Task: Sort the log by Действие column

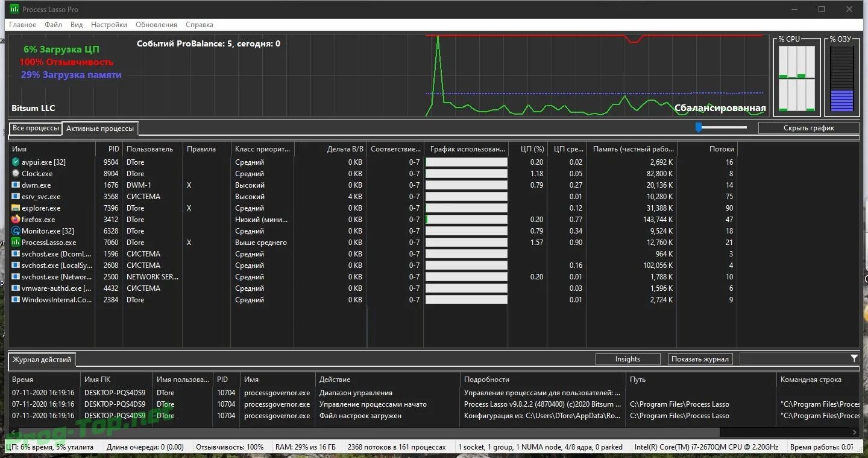Action: pos(388,380)
